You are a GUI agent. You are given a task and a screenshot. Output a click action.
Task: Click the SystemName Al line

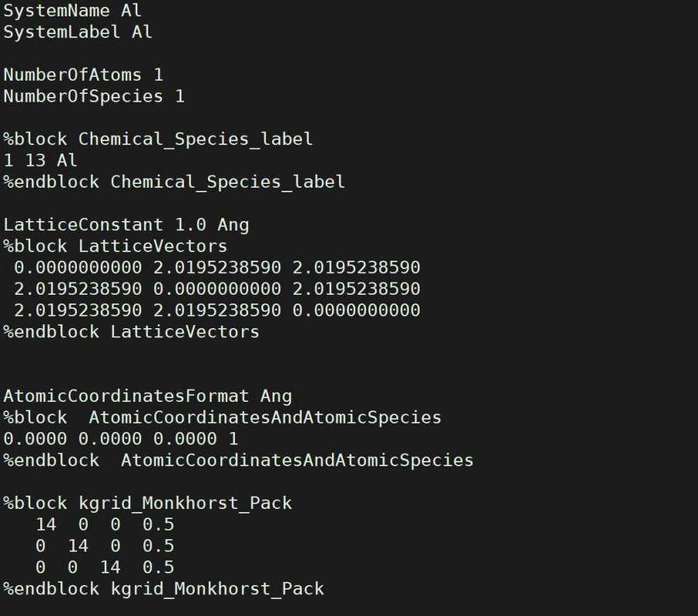point(72,12)
